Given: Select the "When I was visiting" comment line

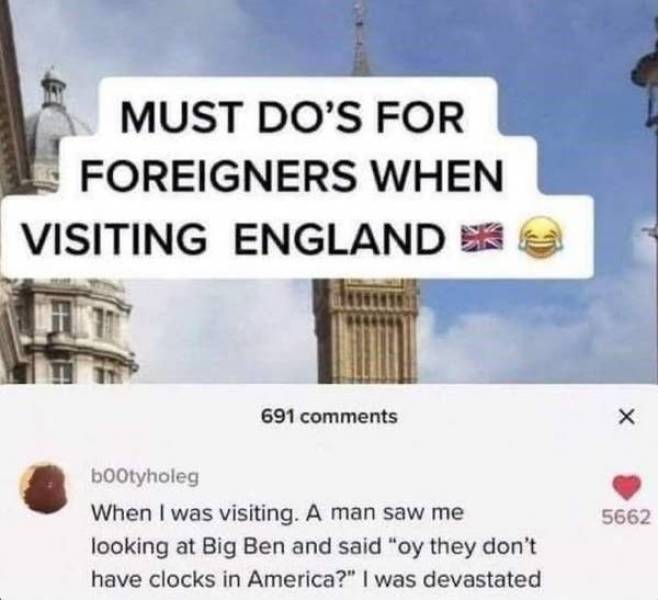Looking at the screenshot, I should coord(277,512).
